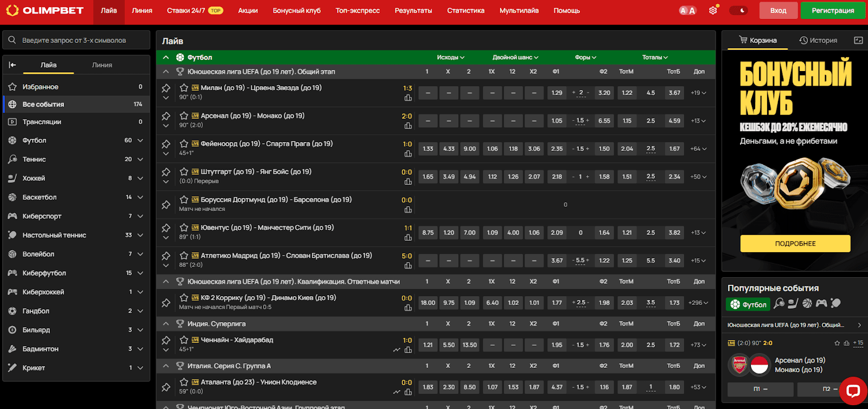Open the Результаты menu item
This screenshot has height=409, width=868.
[x=413, y=10]
